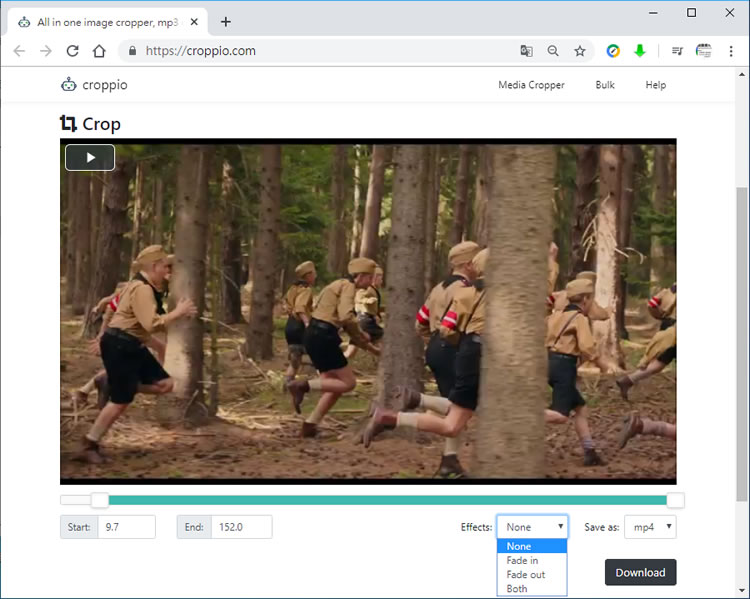Choose Both effect option

(532, 588)
